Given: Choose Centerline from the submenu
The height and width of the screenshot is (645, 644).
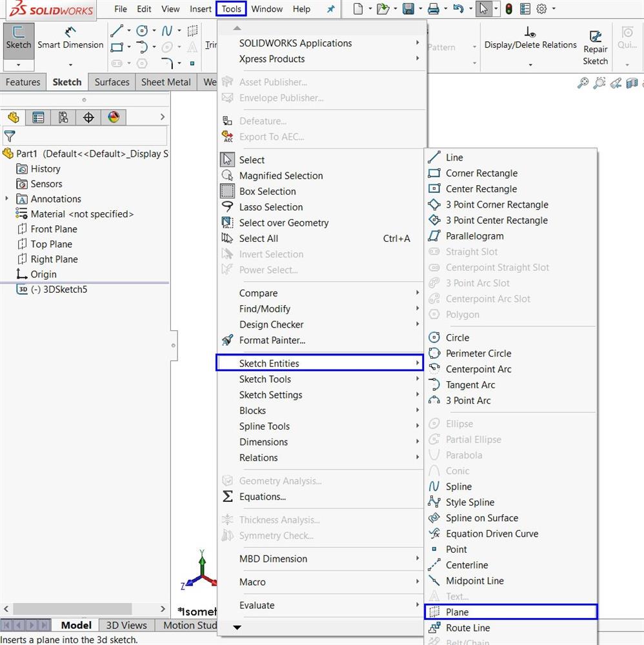Looking at the screenshot, I should (510, 565).
